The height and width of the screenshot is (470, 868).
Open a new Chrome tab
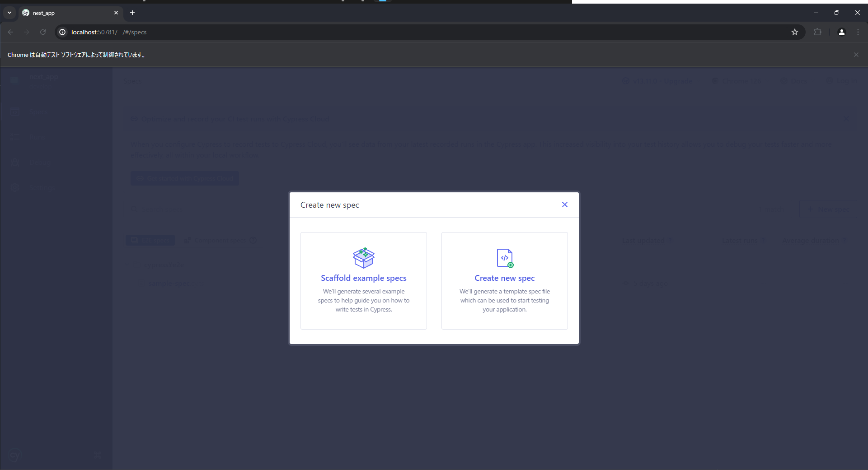[132, 13]
